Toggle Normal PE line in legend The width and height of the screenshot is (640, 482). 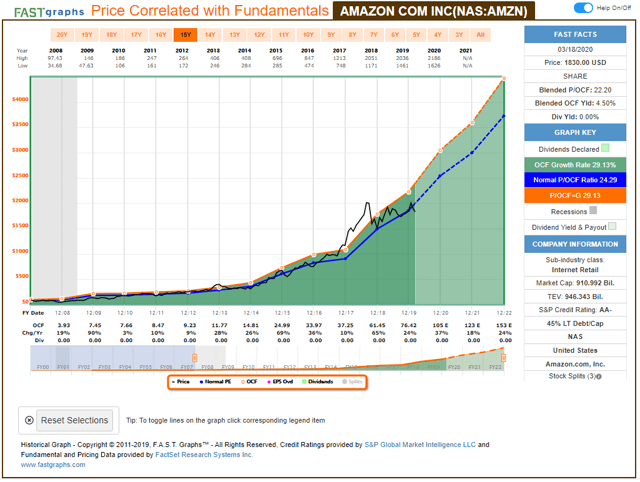click(x=215, y=382)
